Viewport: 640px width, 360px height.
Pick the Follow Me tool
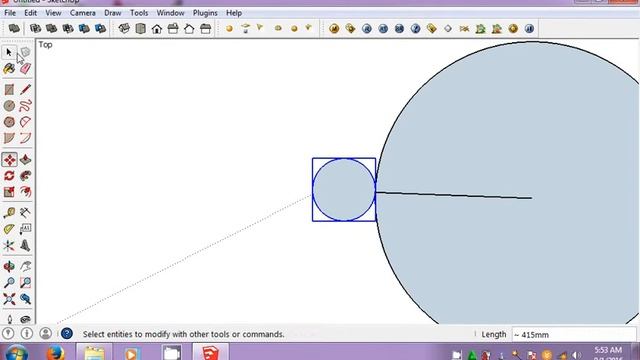pos(25,176)
